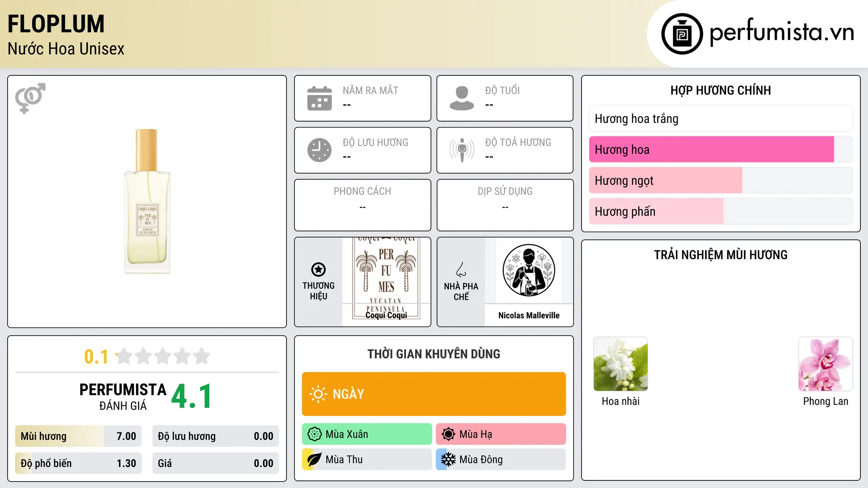Click the Phong Lan note label
Viewport: 868px width, 488px height.
(x=826, y=401)
